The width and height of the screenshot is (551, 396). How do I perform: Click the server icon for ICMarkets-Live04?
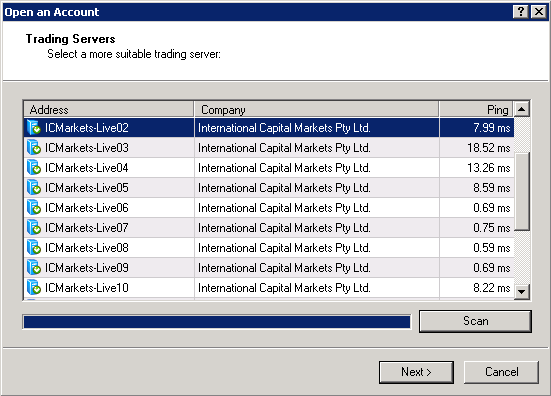(34, 168)
